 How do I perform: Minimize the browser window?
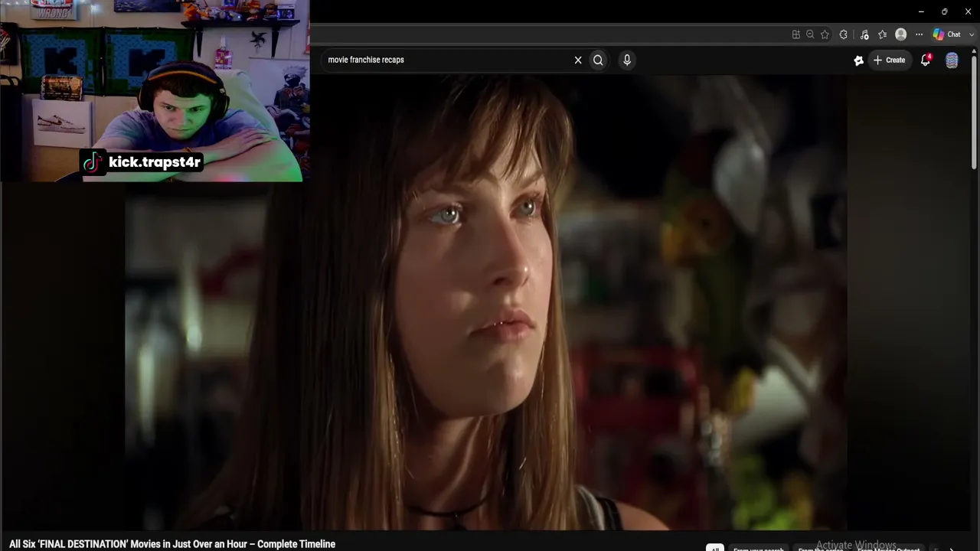921,11
